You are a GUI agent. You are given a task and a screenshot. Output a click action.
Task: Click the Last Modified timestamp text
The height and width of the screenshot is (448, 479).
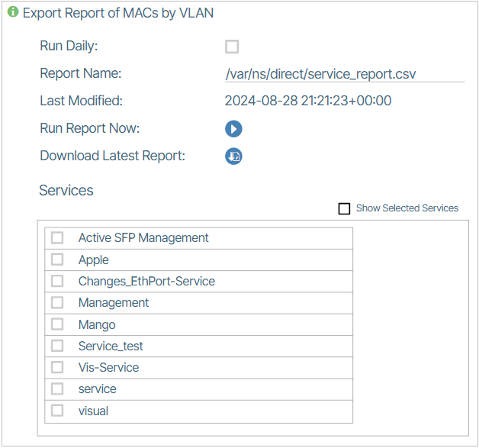[x=307, y=101]
